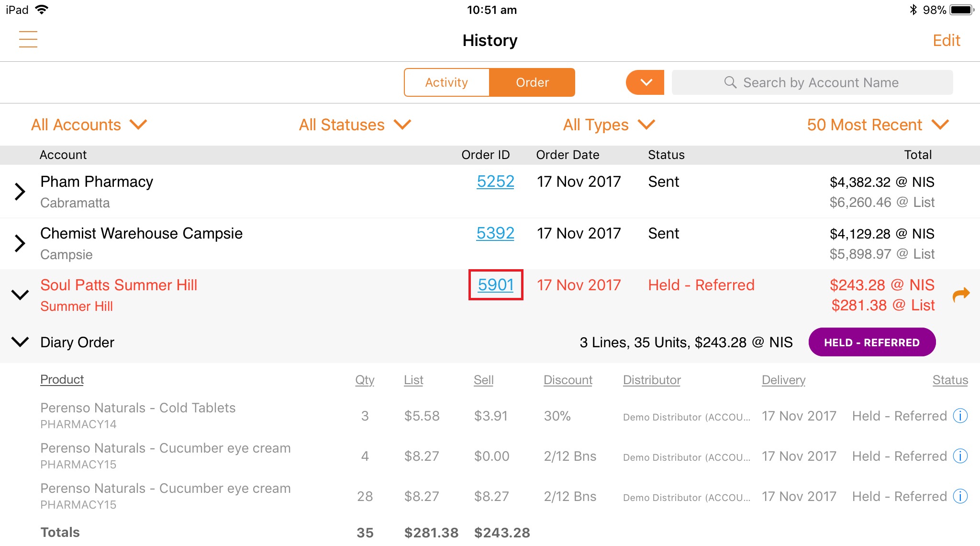Show info for Cold Tablets line status

(x=960, y=416)
